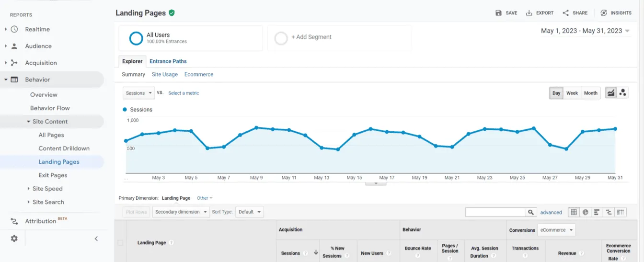Image resolution: width=644 pixels, height=262 pixels.
Task: Select the Site Usage sub-tab
Action: (165, 74)
